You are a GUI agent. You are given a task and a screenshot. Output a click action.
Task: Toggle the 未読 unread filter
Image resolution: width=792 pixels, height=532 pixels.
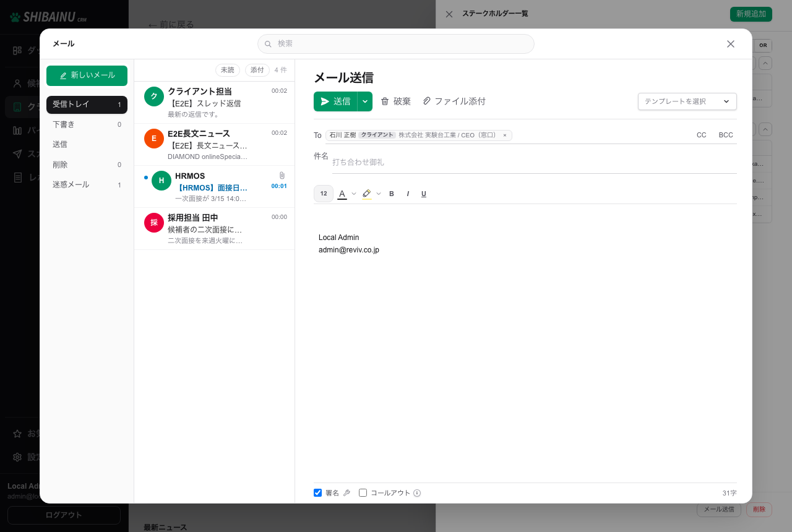click(228, 71)
